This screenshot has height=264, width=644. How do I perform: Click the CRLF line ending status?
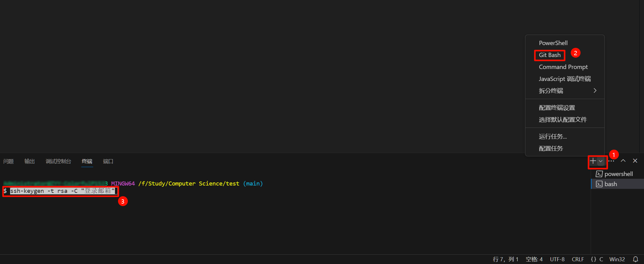[578, 259]
